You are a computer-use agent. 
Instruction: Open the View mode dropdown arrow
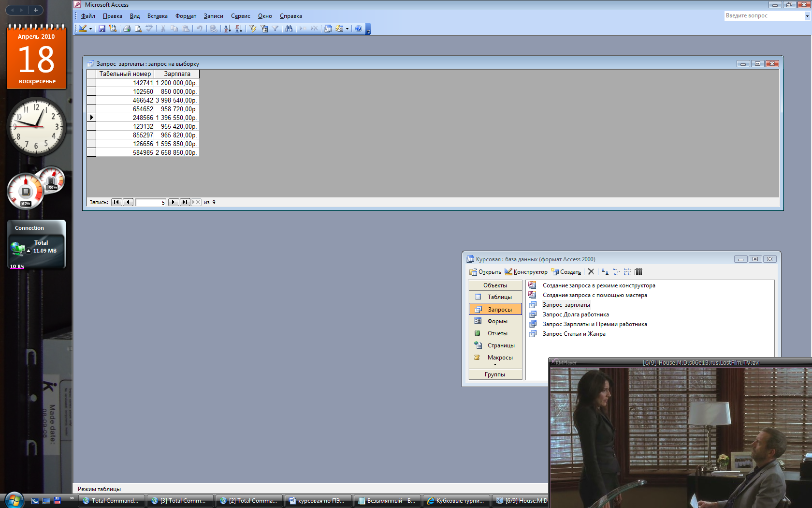coord(90,29)
